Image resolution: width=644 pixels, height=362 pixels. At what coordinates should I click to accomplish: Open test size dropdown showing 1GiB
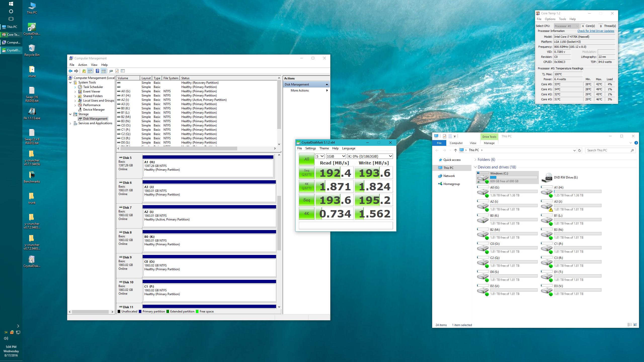click(x=336, y=156)
